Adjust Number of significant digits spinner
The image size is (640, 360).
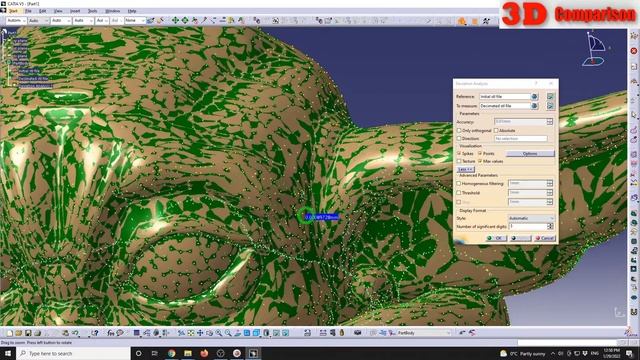point(550,226)
